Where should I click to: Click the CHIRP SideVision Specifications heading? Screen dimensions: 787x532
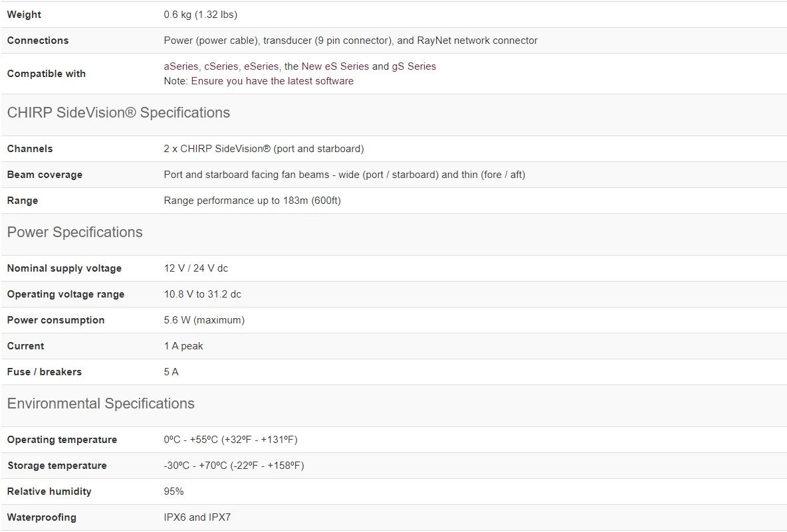[118, 113]
